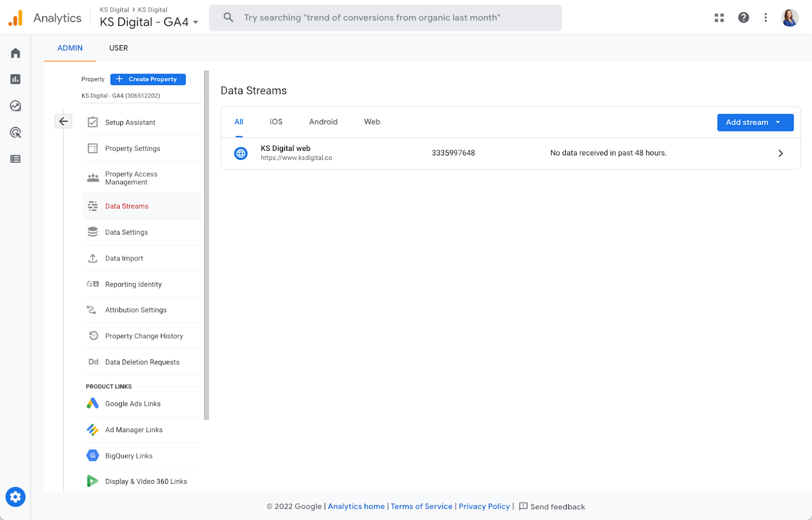Click the Google Ads logo icon
812x520 pixels.
click(x=92, y=404)
